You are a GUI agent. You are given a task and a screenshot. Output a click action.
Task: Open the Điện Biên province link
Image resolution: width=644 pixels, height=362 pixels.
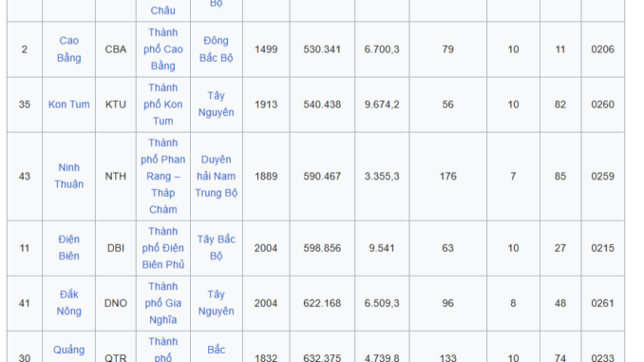(68, 248)
